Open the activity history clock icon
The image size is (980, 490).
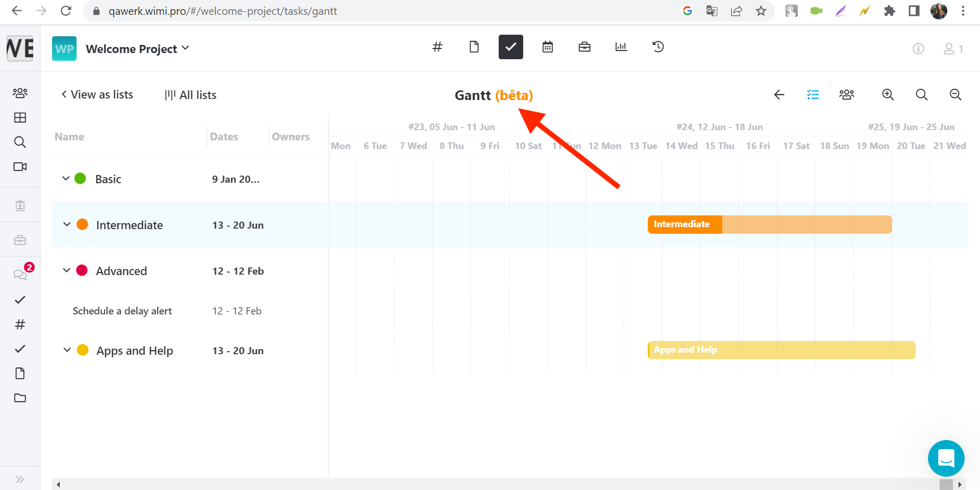point(658,47)
